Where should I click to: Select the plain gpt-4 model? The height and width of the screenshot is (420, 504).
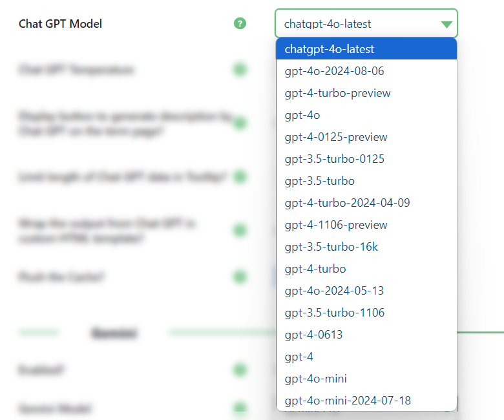366,357
